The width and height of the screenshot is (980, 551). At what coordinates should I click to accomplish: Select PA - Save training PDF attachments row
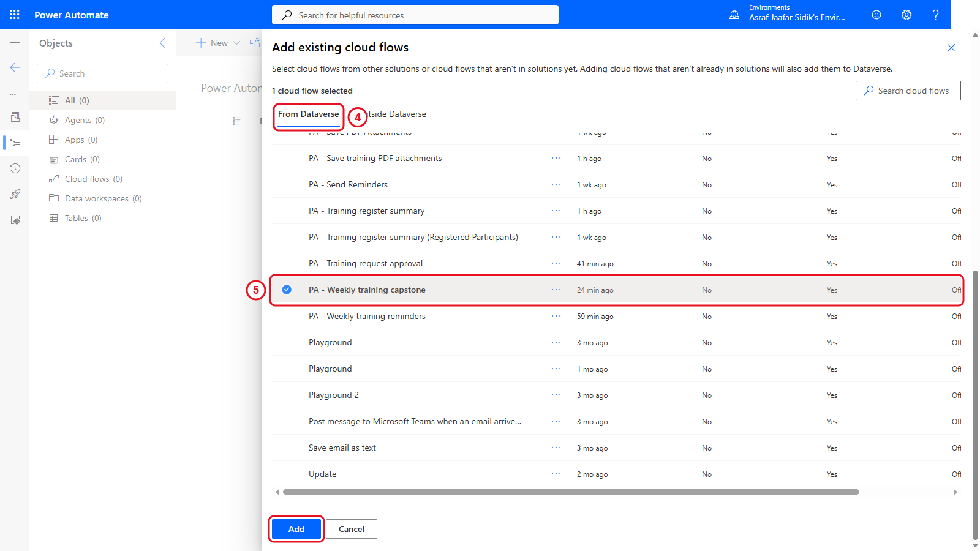click(617, 158)
